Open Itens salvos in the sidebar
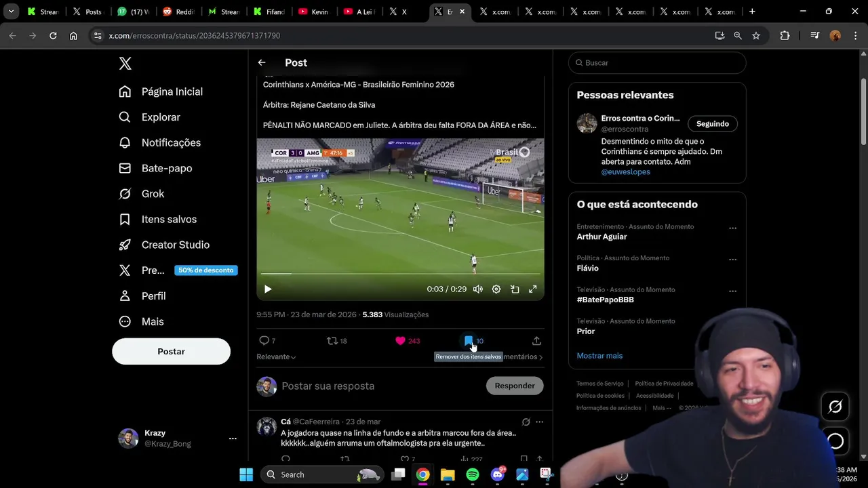Screen dimensions: 868x488 [x=157, y=219]
